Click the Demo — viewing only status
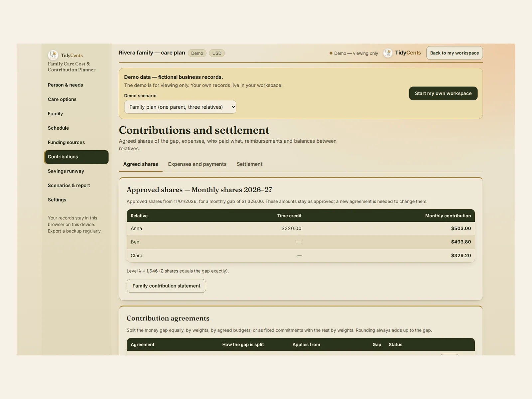This screenshot has width=532, height=399. pos(354,53)
